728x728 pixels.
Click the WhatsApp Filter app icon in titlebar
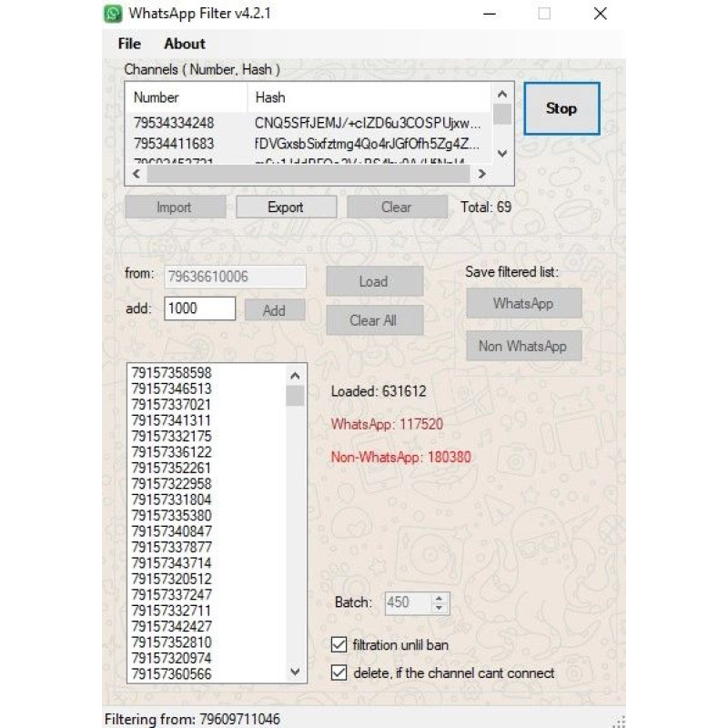click(112, 14)
